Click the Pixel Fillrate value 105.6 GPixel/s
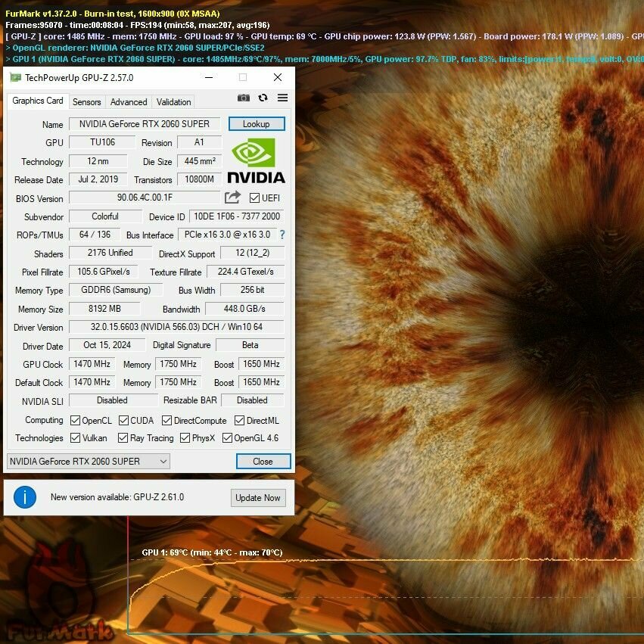This screenshot has height=644, width=644. pos(104,272)
